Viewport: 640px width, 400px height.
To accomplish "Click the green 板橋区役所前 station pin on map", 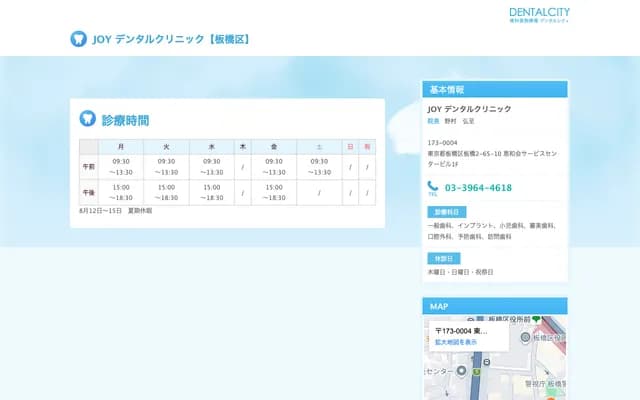I will [536, 319].
